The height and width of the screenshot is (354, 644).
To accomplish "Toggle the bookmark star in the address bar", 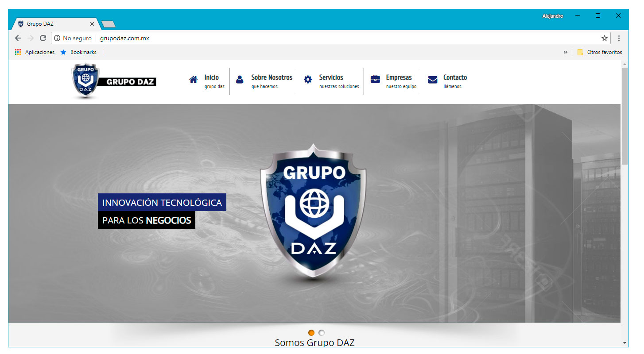I will (604, 38).
